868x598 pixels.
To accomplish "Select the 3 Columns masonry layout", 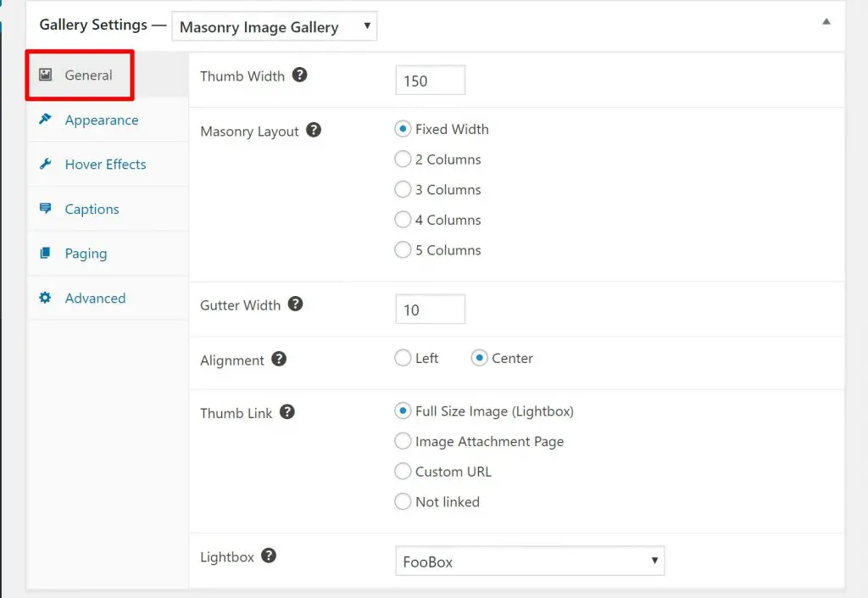I will (403, 190).
